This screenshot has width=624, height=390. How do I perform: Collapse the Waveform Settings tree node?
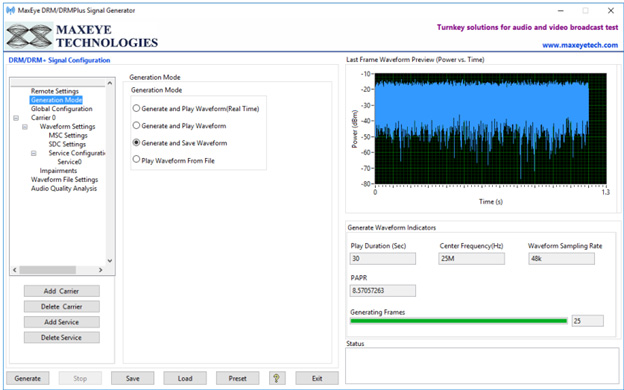(x=25, y=127)
